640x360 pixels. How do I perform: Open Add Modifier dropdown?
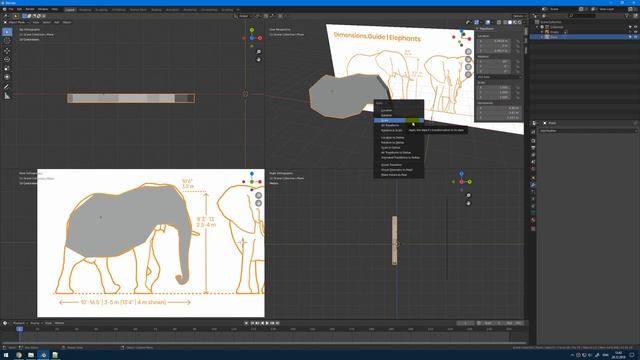(587, 131)
